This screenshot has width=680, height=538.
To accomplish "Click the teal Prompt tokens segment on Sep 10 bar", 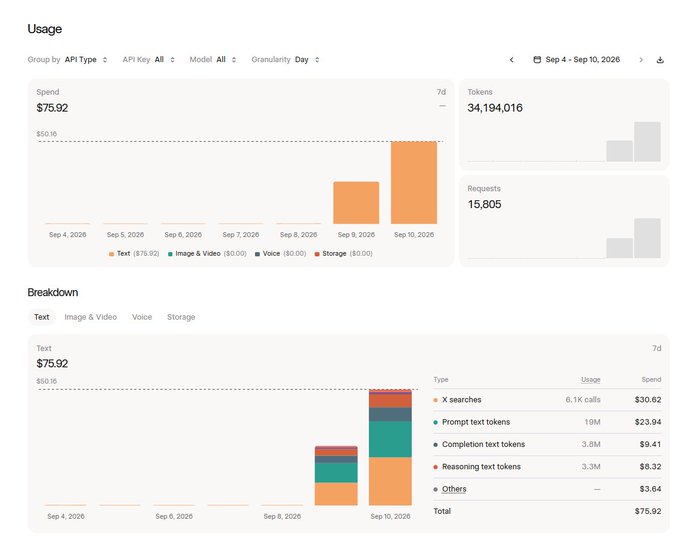I will coord(390,439).
